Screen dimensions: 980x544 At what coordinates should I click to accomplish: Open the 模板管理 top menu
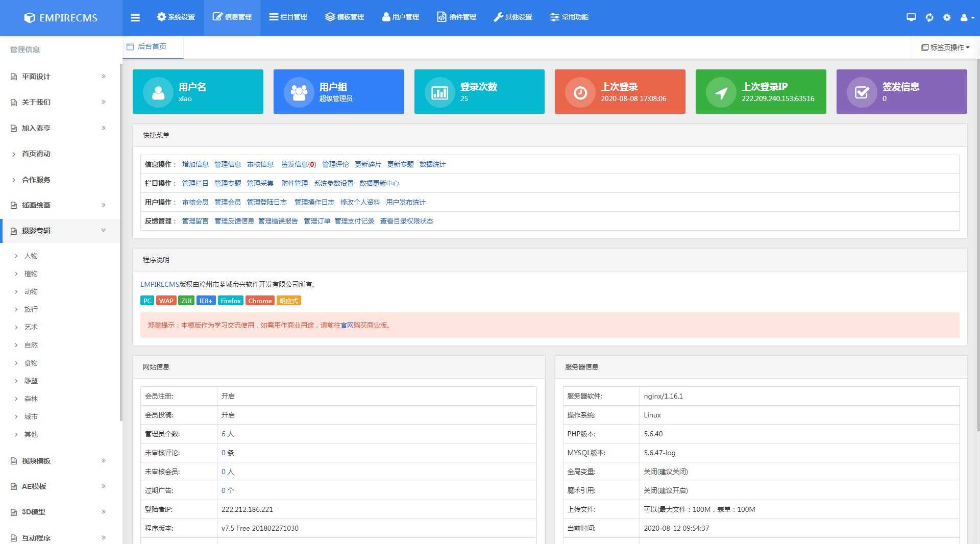pos(345,17)
